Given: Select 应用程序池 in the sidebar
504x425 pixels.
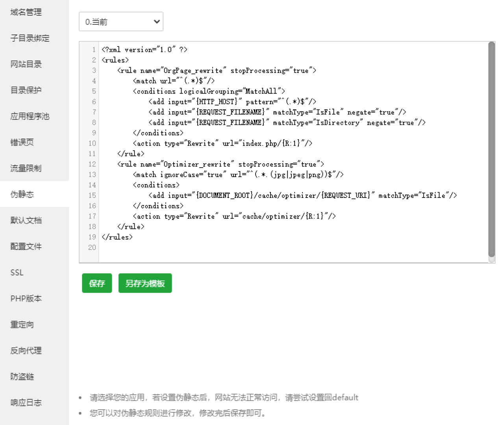Looking at the screenshot, I should pos(30,116).
